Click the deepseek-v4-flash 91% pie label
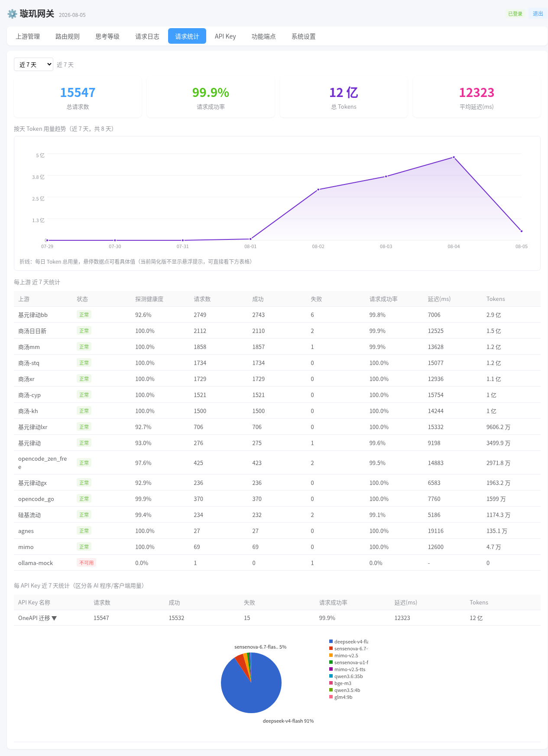The image size is (548, 756). (x=288, y=721)
